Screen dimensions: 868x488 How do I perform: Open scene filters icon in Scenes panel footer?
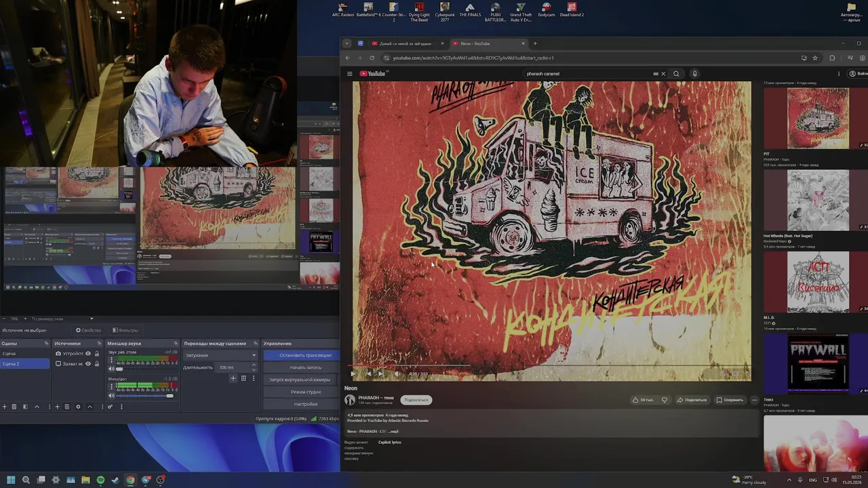pos(25,407)
